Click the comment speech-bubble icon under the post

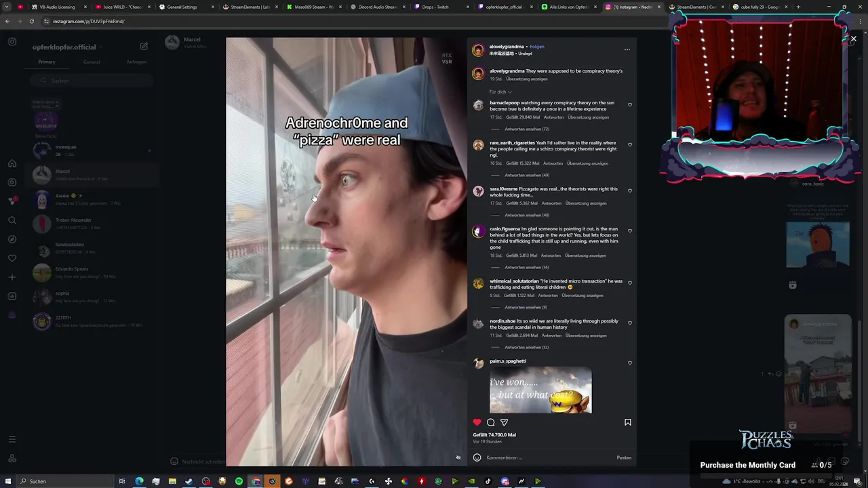[491, 422]
